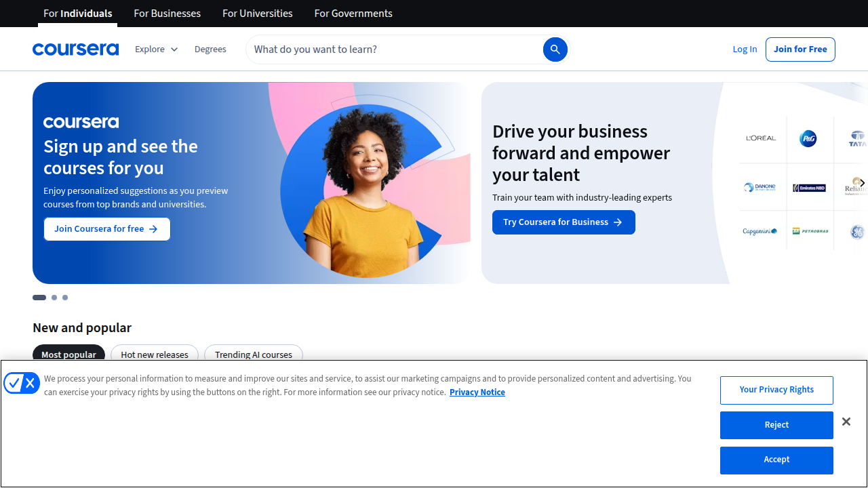Image resolution: width=868 pixels, height=488 pixels.
Task: Open the Degrees menu item
Action: (210, 49)
